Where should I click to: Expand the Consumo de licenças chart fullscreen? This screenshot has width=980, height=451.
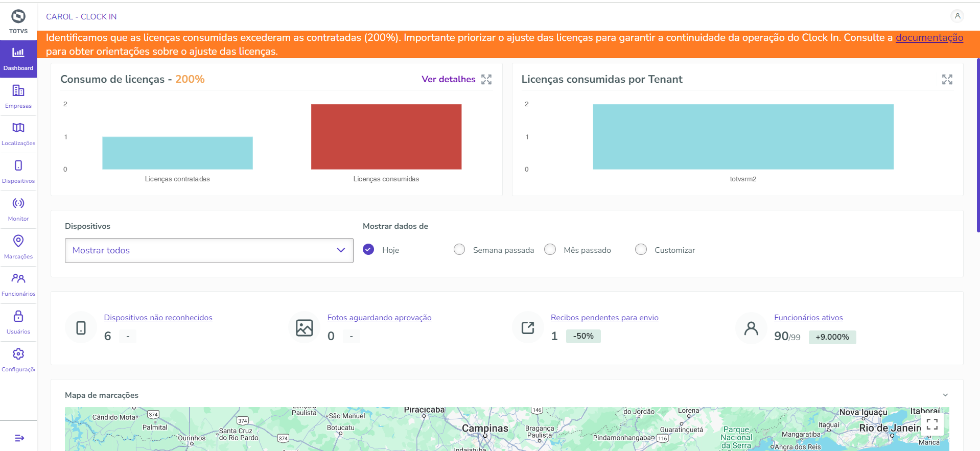486,80
